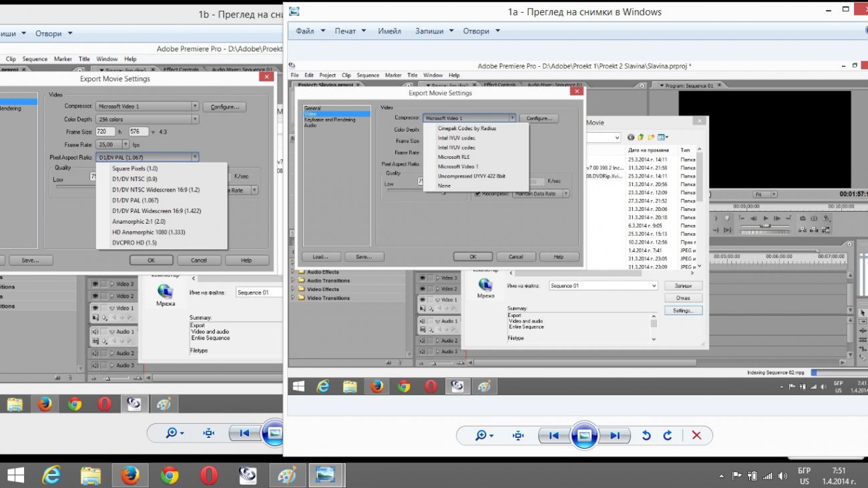Open the Печат menu in 1a viewer
The image size is (868, 488).
point(351,31)
